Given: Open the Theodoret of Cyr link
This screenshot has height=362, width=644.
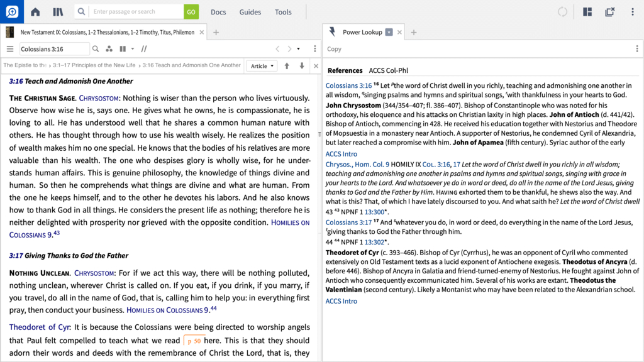Looking at the screenshot, I should click(x=40, y=327).
